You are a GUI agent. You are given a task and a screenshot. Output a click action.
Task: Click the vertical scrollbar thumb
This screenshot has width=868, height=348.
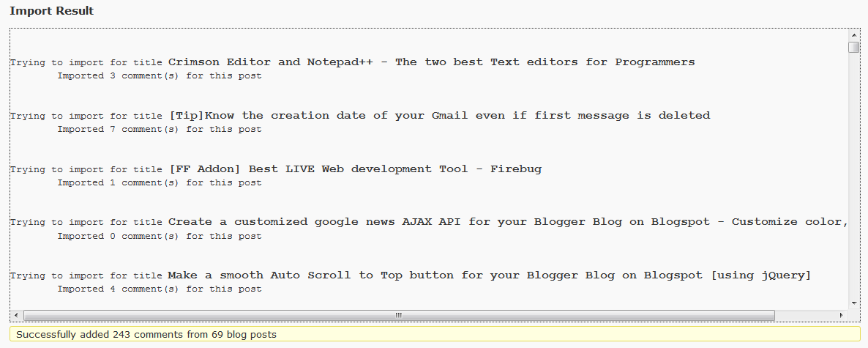click(853, 47)
